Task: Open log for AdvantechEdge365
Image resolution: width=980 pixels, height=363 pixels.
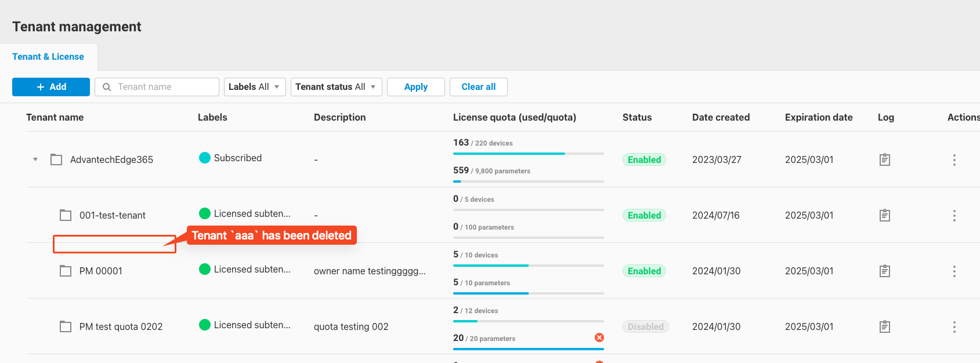Action: [x=884, y=159]
